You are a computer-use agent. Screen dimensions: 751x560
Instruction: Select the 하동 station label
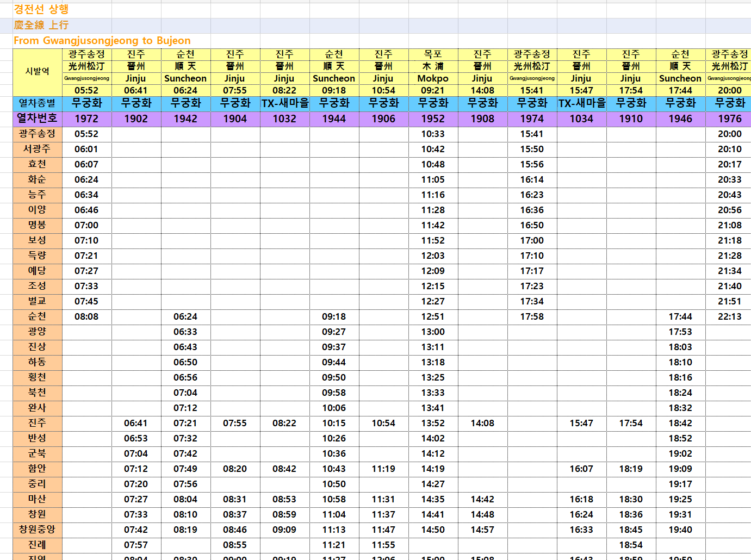[38, 362]
